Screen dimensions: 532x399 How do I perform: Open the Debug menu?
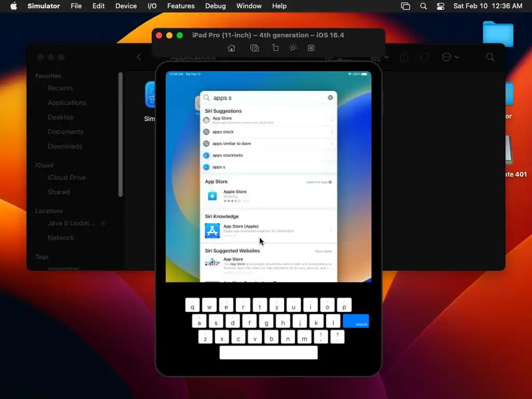pyautogui.click(x=216, y=6)
